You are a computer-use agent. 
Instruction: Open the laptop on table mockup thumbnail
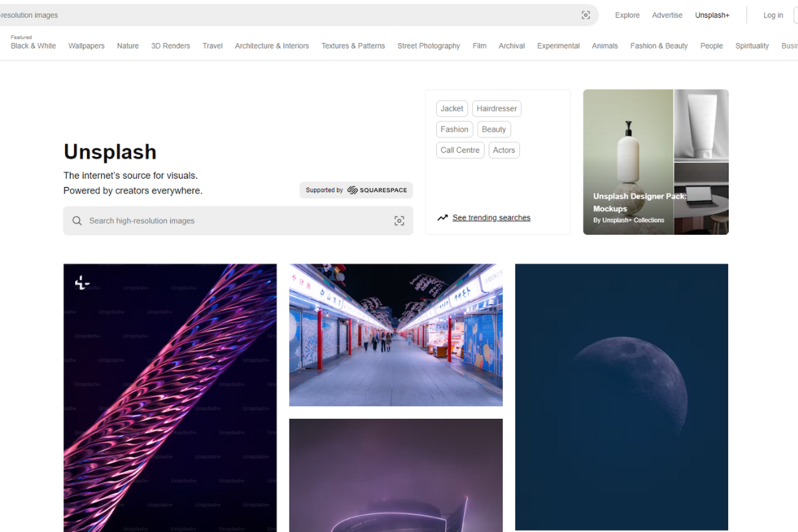click(702, 199)
